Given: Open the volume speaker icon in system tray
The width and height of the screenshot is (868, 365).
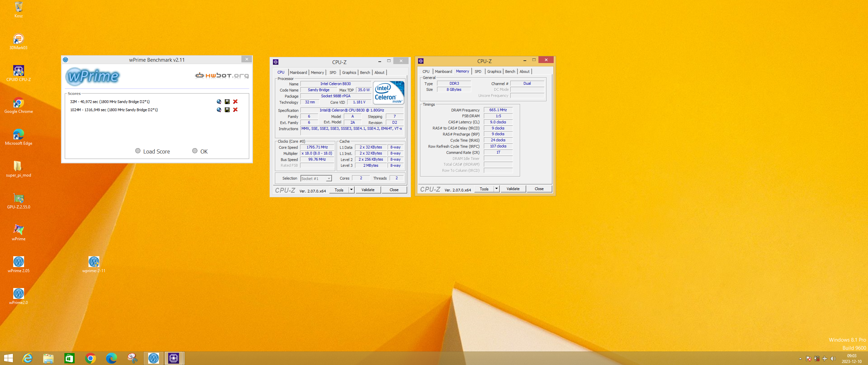Looking at the screenshot, I should [x=833, y=359].
